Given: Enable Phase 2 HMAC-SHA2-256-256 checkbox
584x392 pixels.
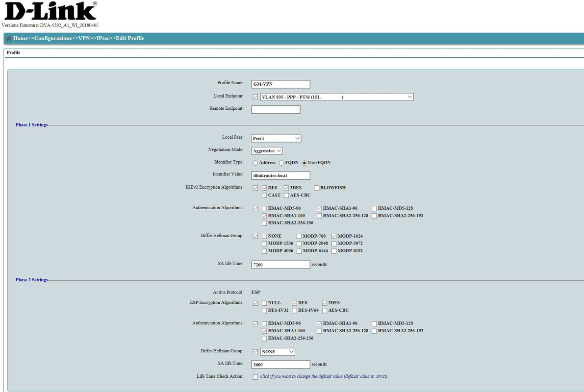Looking at the screenshot, I should (264, 339).
